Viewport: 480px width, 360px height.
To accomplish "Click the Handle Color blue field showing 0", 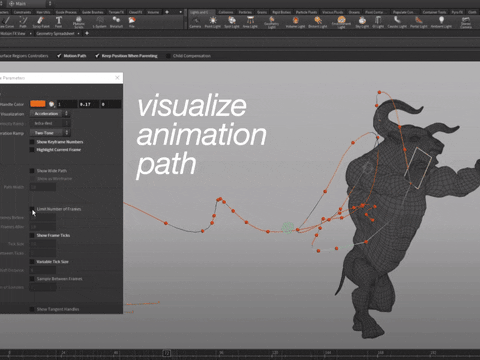I will (x=111, y=104).
